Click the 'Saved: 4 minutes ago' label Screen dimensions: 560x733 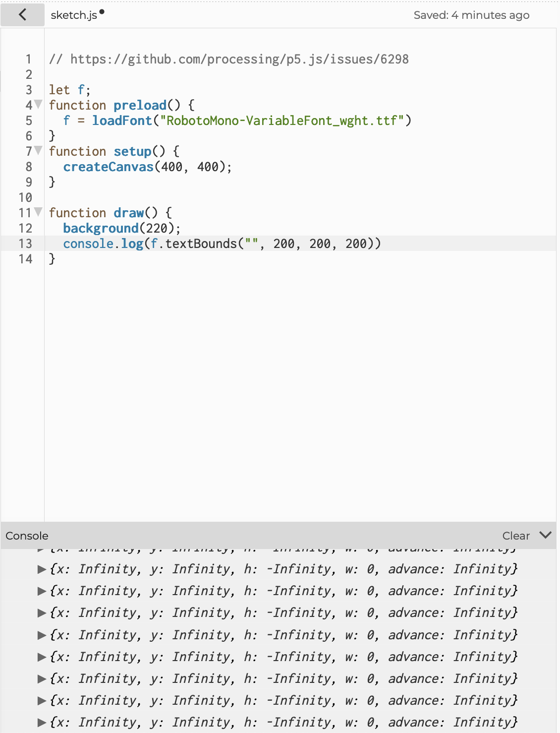tap(472, 15)
